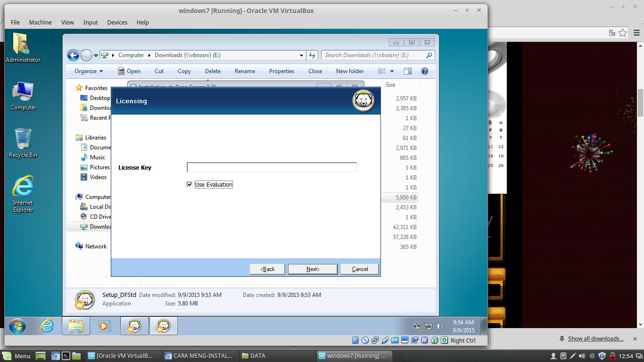Click the Explorer help icon
Image resolution: width=644 pixels, height=362 pixels.
point(424,71)
